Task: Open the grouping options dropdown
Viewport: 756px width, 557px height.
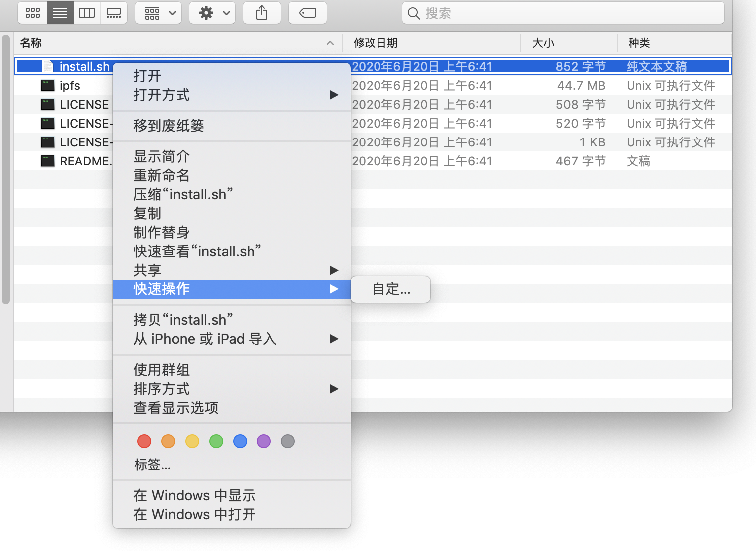Action: coord(158,13)
